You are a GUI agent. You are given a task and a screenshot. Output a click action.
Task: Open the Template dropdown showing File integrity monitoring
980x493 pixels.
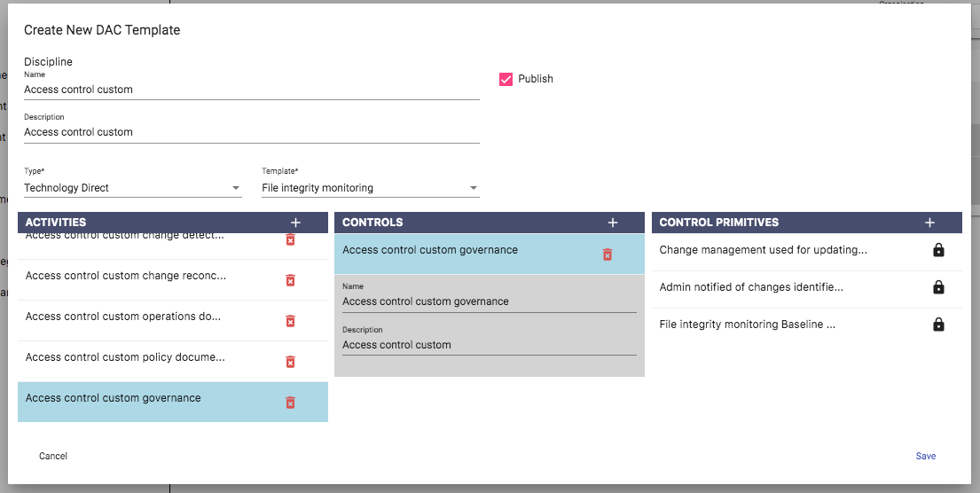(371, 188)
